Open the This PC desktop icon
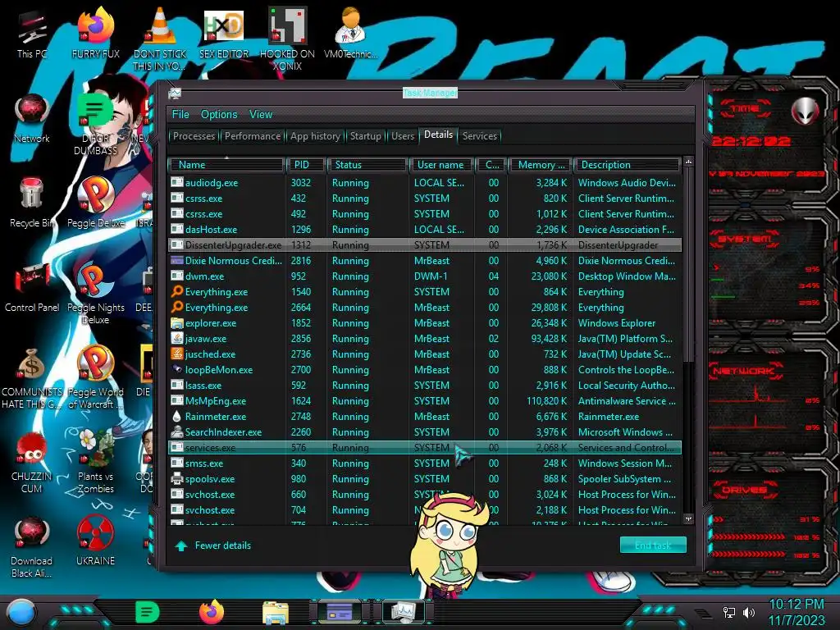Image resolution: width=840 pixels, height=630 pixels. pyautogui.click(x=32, y=35)
